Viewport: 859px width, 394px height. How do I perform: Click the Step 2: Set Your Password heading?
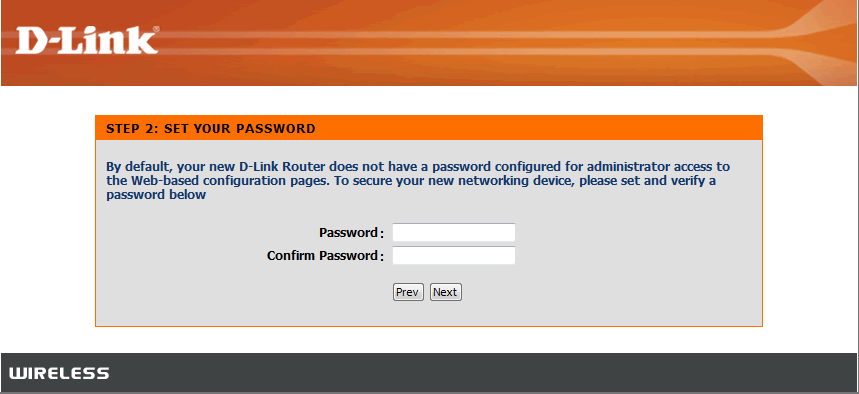pos(211,129)
